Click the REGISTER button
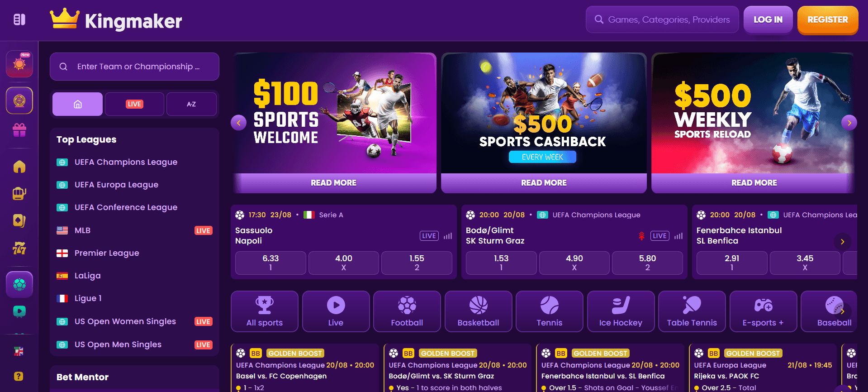The width and height of the screenshot is (868, 392). [x=827, y=20]
